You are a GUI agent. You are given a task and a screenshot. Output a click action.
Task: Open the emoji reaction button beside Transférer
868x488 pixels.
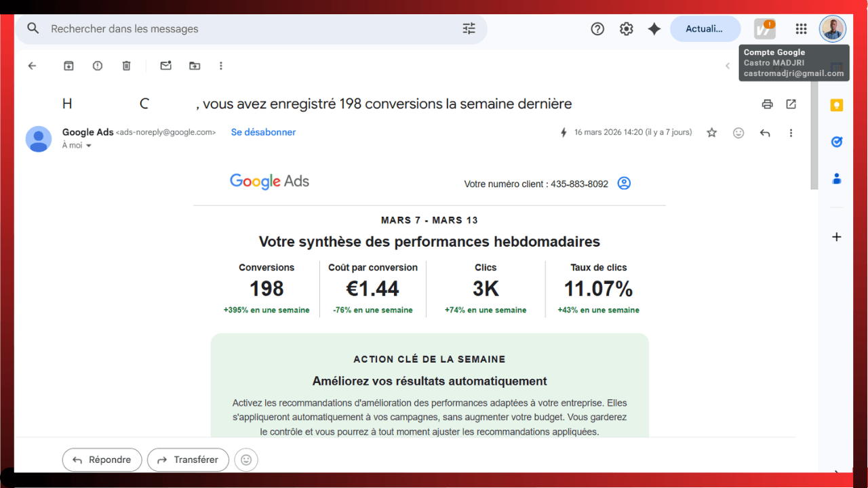(x=246, y=460)
